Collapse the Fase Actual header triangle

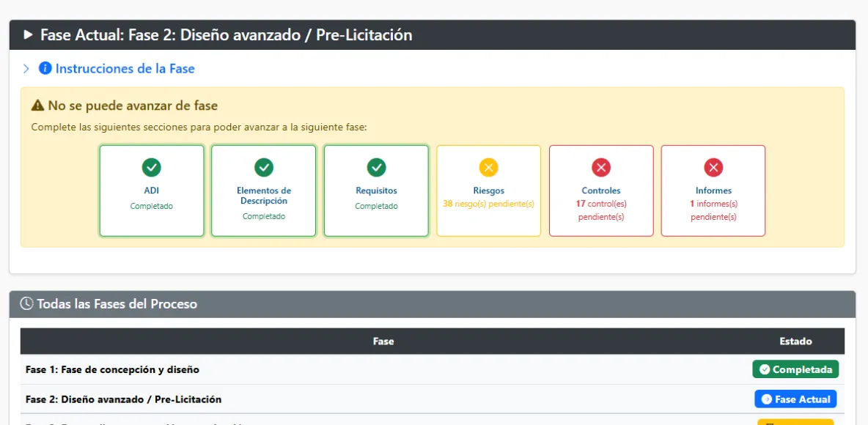[29, 35]
